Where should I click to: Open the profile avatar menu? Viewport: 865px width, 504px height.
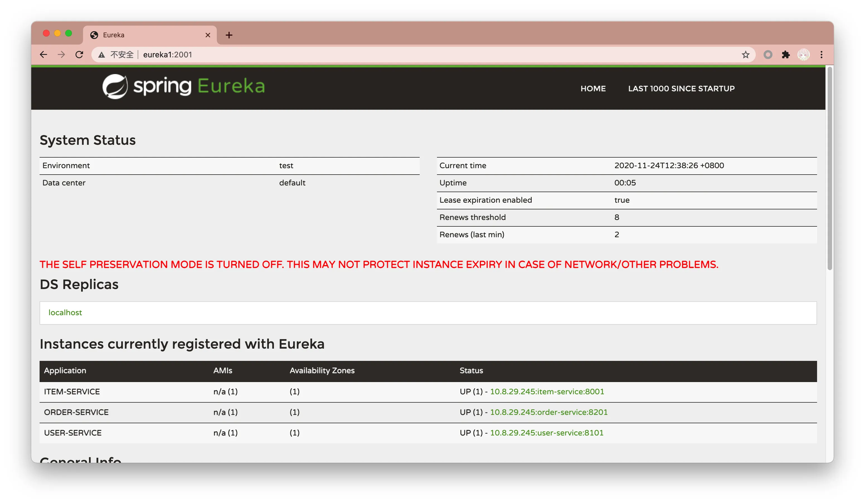point(804,55)
